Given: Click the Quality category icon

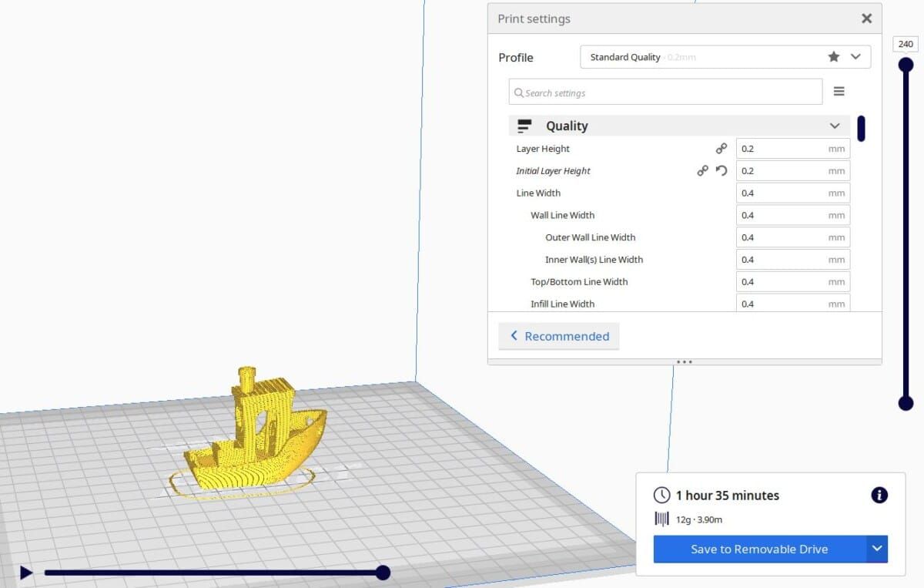Looking at the screenshot, I should click(524, 125).
